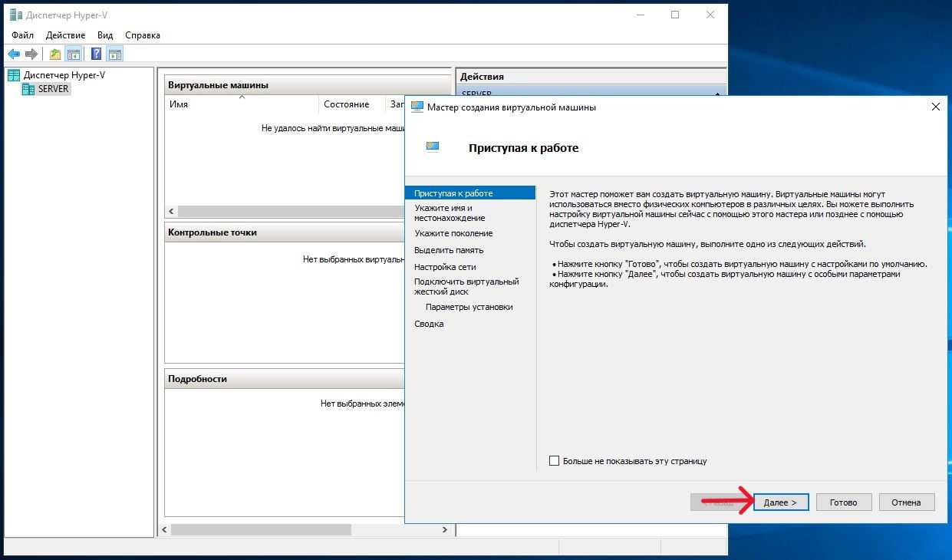
Task: Cancel the wizard with Отмена
Action: pyautogui.click(x=906, y=502)
